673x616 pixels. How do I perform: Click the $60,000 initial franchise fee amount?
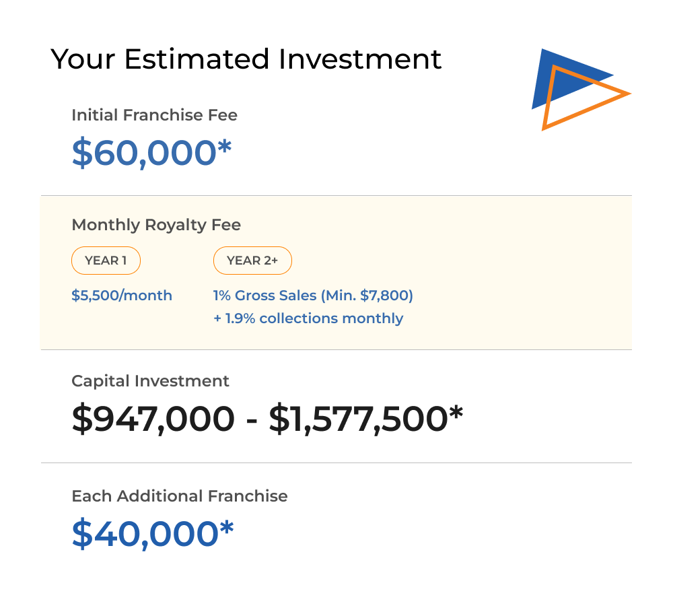click(144, 153)
